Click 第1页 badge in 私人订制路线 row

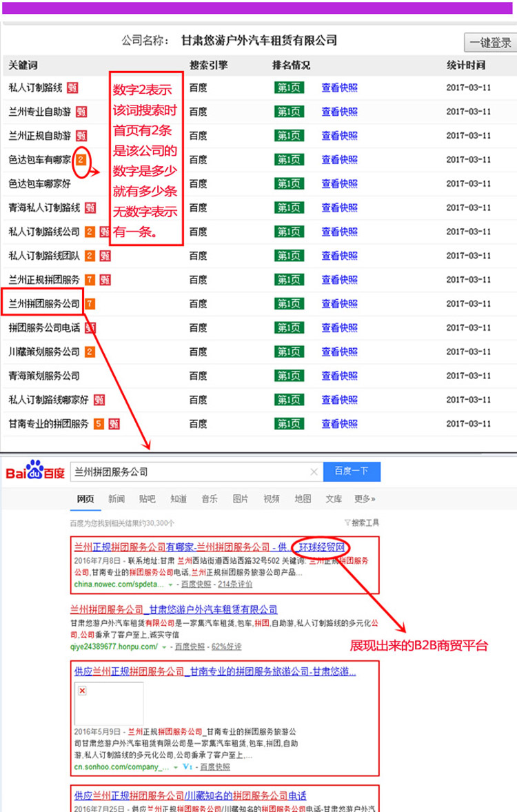point(289,88)
